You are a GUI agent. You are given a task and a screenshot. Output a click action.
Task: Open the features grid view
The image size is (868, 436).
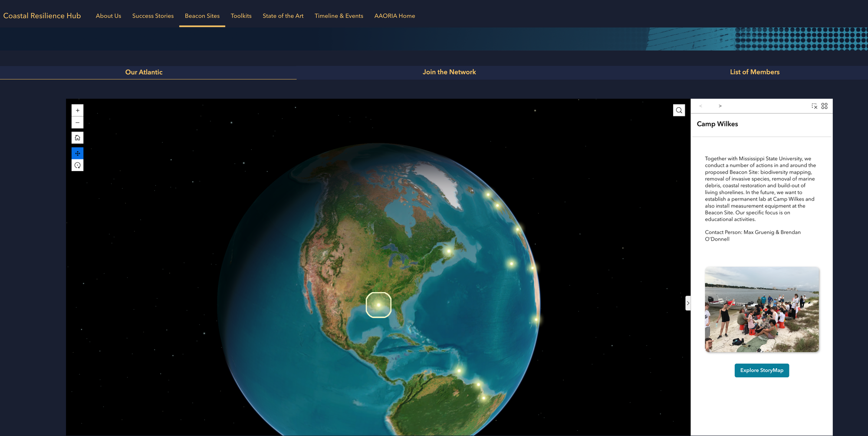click(x=824, y=106)
